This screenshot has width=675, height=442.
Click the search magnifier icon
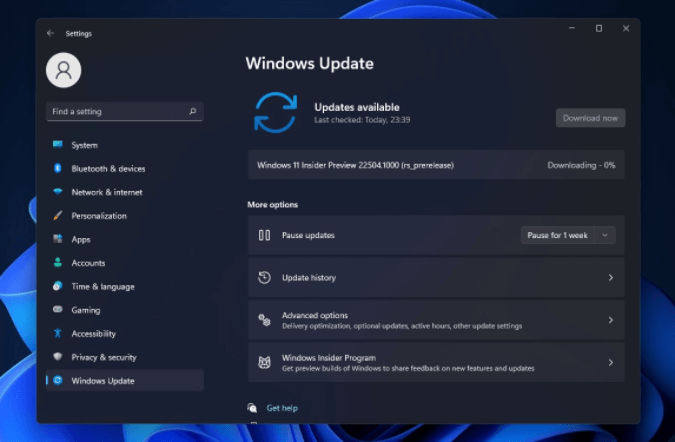click(193, 111)
